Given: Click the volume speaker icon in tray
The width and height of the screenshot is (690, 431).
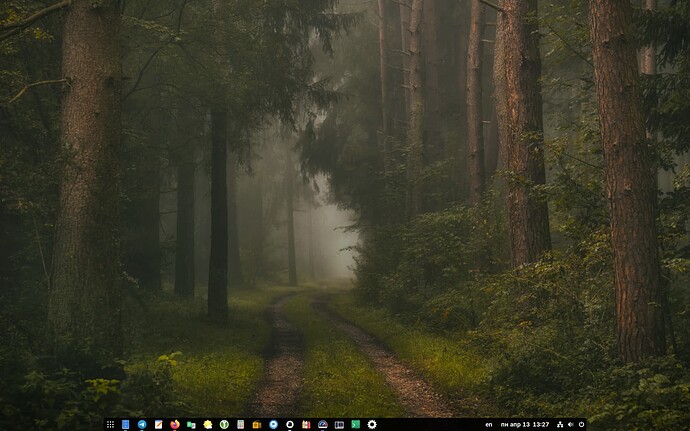Looking at the screenshot, I should click(x=571, y=425).
